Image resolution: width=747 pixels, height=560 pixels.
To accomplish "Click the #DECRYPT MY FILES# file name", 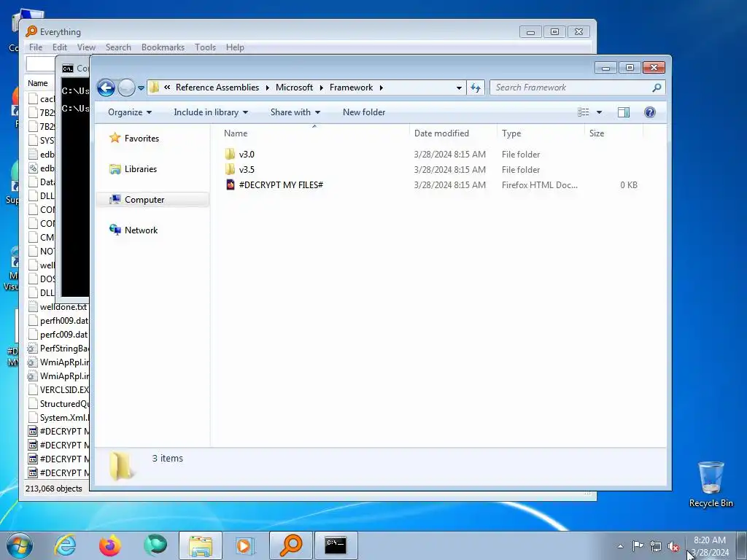I will [281, 185].
